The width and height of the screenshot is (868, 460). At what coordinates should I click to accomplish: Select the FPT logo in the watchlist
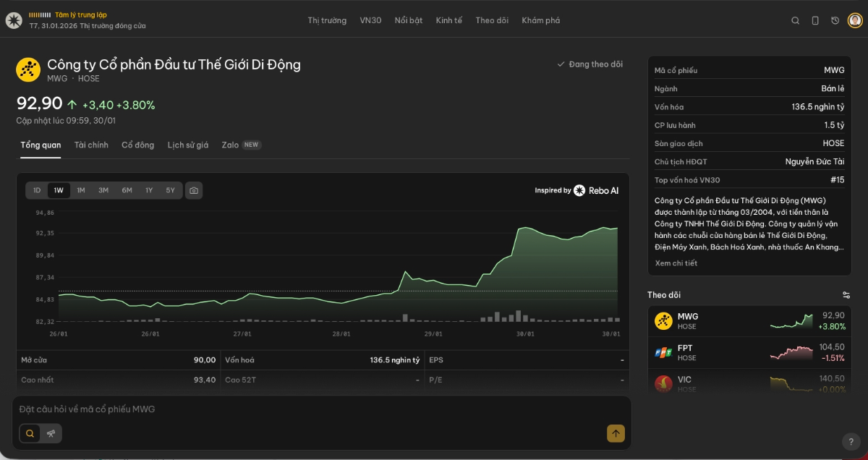pyautogui.click(x=664, y=352)
